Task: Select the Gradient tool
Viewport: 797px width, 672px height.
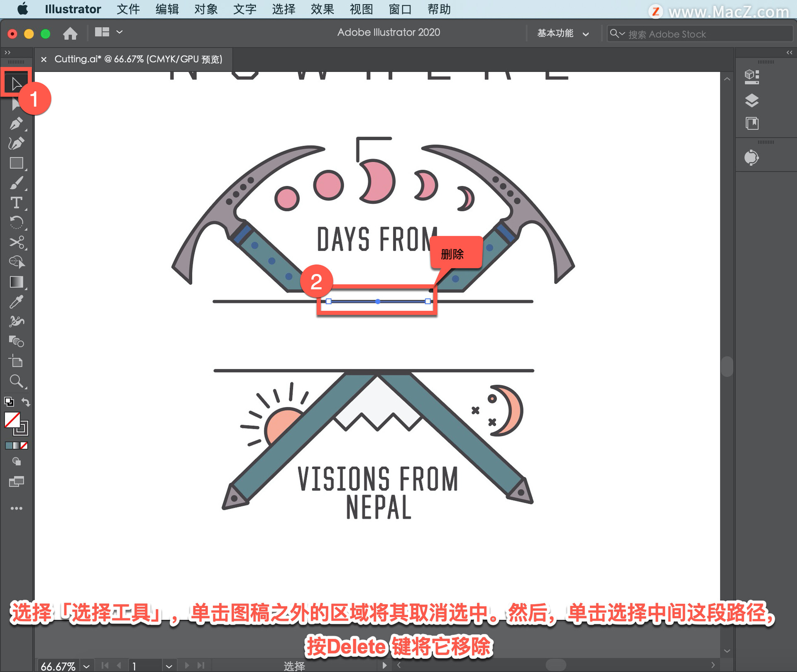Action: [16, 282]
